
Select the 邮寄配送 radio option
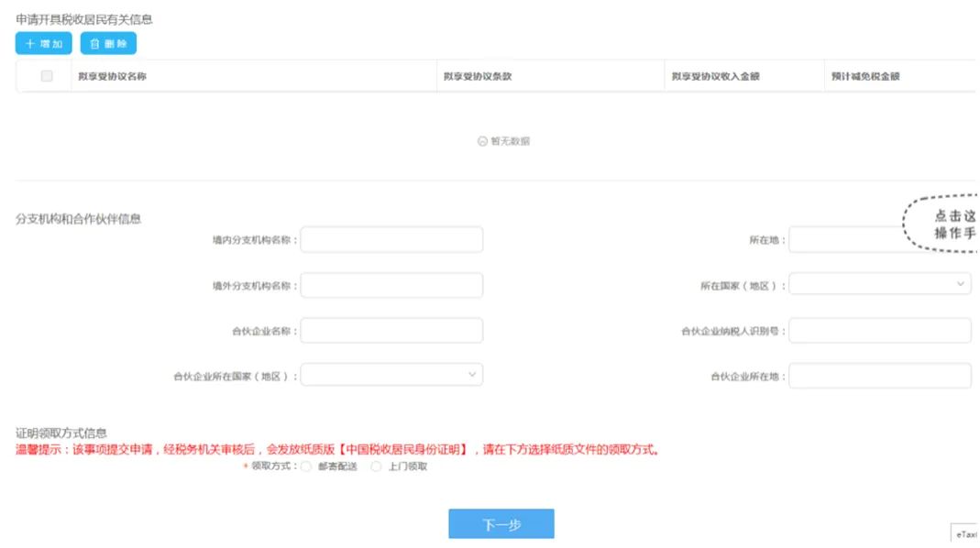pos(306,466)
